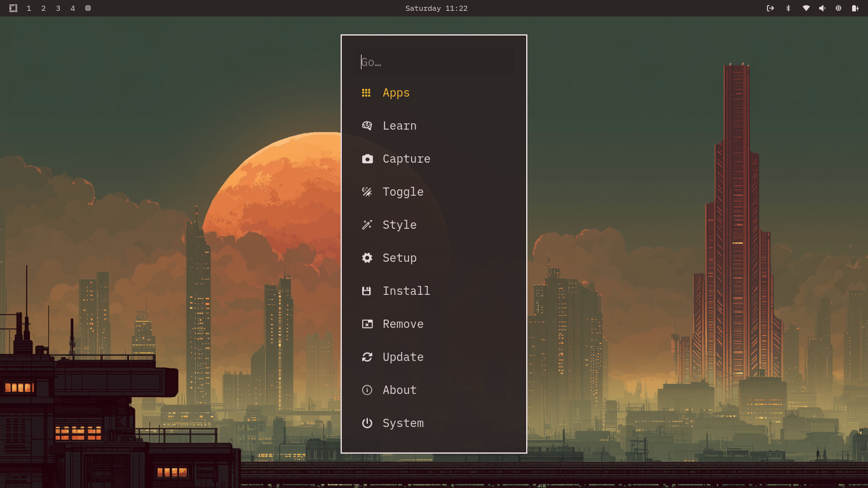868x488 pixels.
Task: Focus the Go… search field
Action: 435,62
